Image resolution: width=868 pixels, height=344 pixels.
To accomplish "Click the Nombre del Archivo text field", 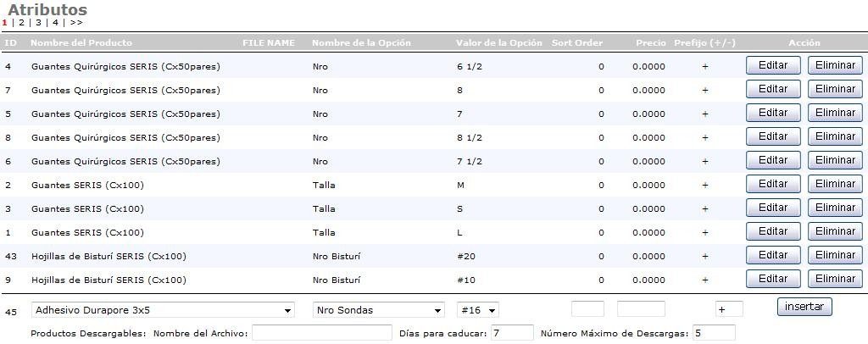I will pos(322,333).
